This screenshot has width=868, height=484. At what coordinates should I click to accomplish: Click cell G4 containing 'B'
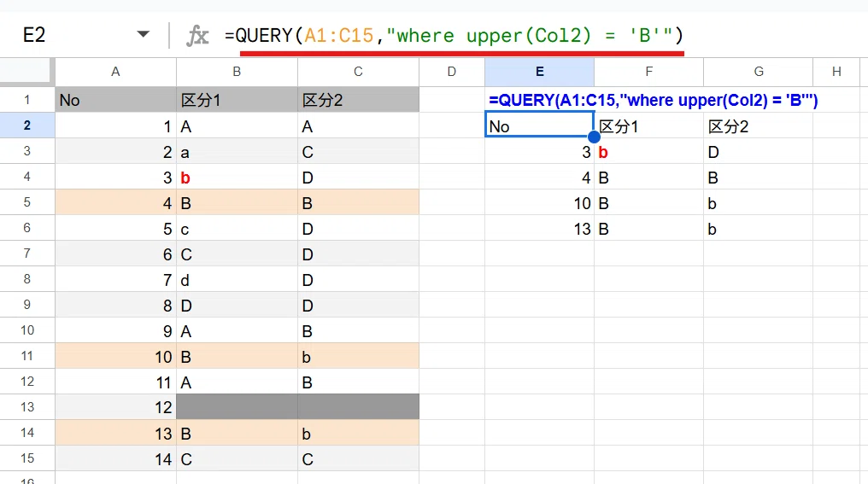tap(759, 177)
